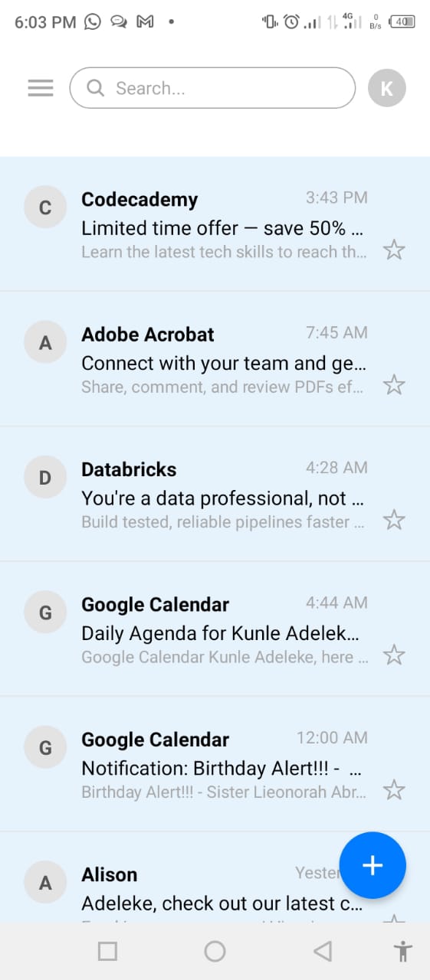Star the Daily Agenda email

click(394, 655)
